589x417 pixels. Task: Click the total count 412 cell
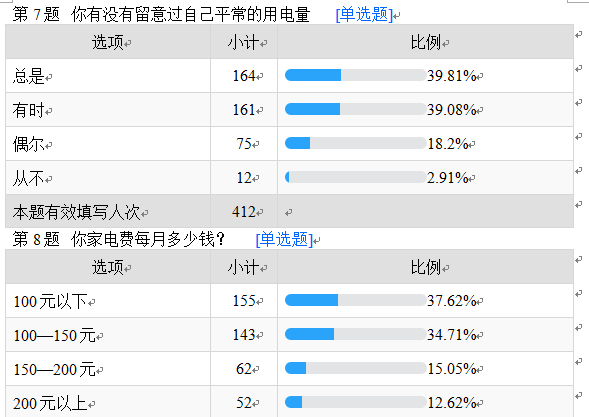(244, 212)
